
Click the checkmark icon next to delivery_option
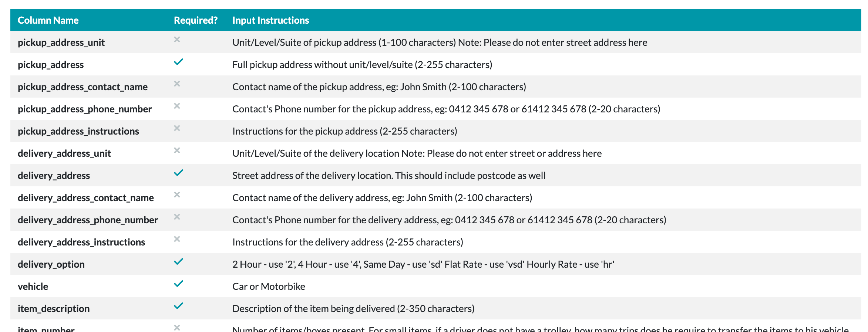pyautogui.click(x=178, y=261)
